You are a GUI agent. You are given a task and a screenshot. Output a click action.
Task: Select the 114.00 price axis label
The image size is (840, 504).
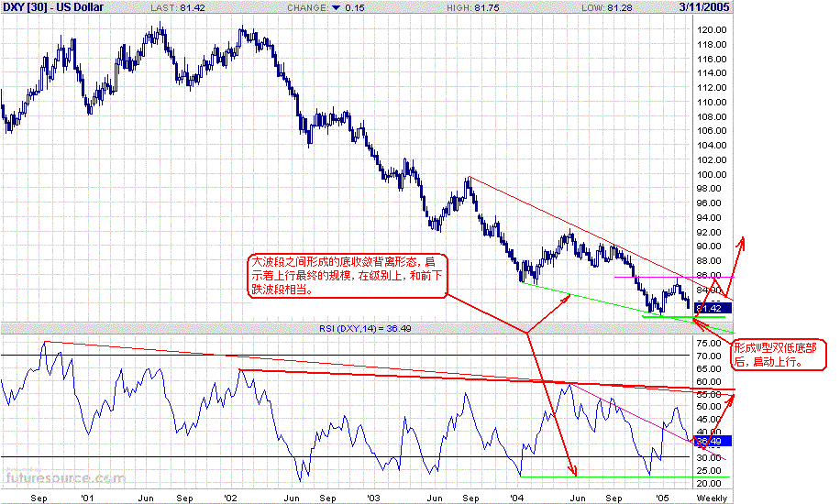tap(712, 72)
